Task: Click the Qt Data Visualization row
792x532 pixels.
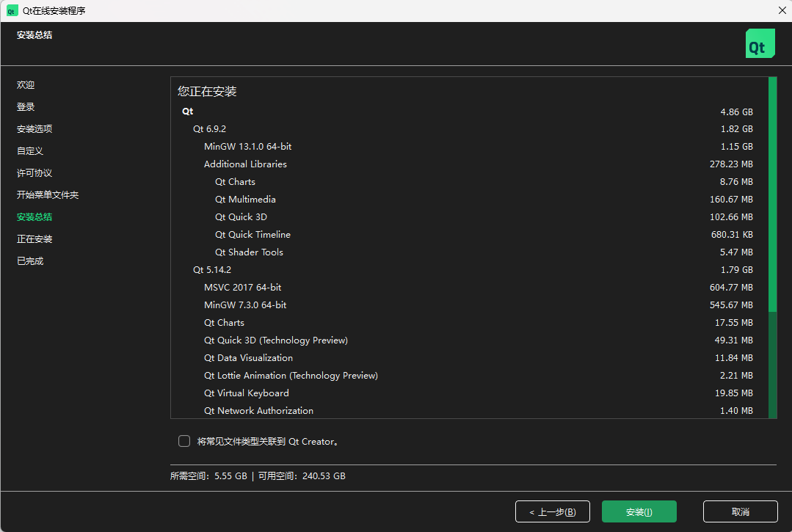Action: (x=469, y=358)
